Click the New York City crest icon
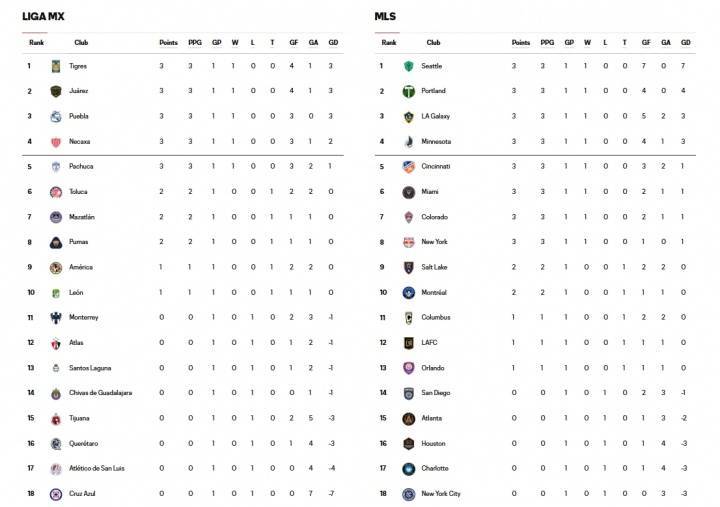Image resolution: width=720 pixels, height=507 pixels. click(x=408, y=494)
